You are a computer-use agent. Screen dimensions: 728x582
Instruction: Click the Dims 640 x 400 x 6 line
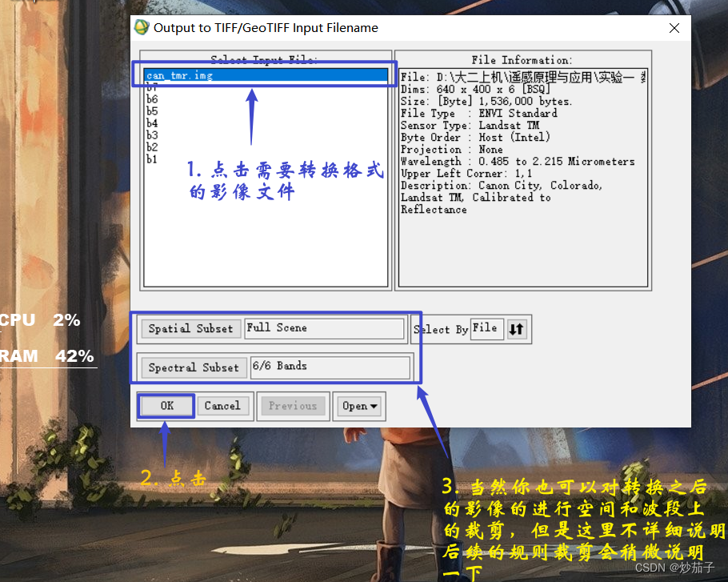point(475,89)
